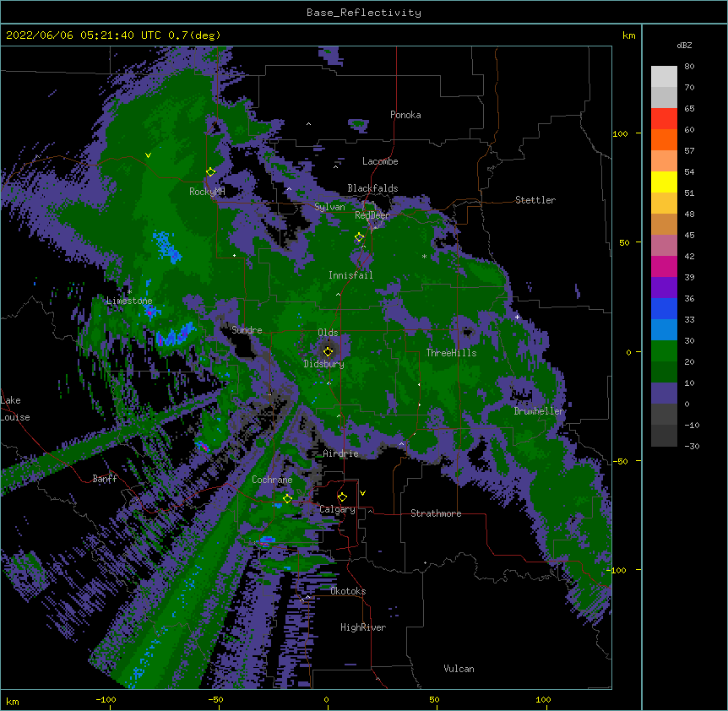Click the Sylvan label

tap(329, 207)
